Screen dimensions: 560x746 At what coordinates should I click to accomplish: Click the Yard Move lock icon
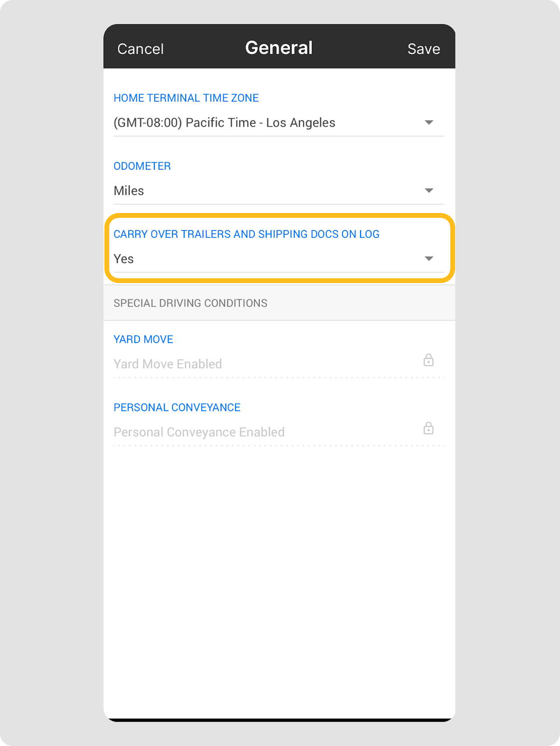click(x=428, y=360)
